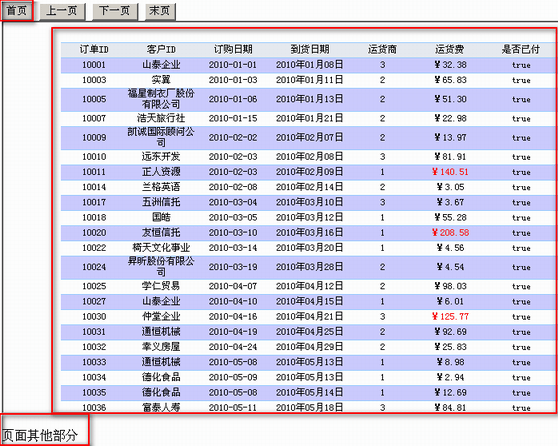
Task: Select the red ¥125.77 freight cell
Action: coord(450,316)
